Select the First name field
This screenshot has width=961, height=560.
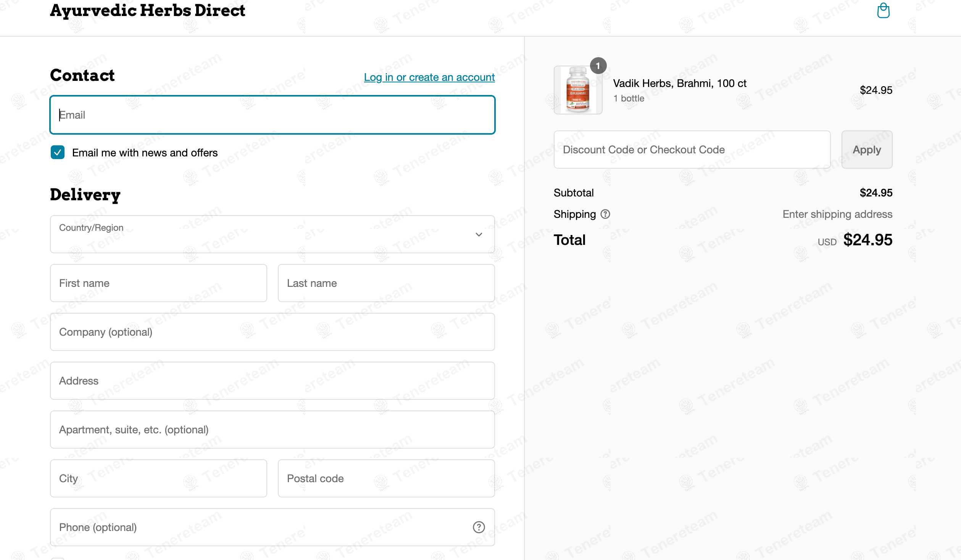click(x=158, y=283)
